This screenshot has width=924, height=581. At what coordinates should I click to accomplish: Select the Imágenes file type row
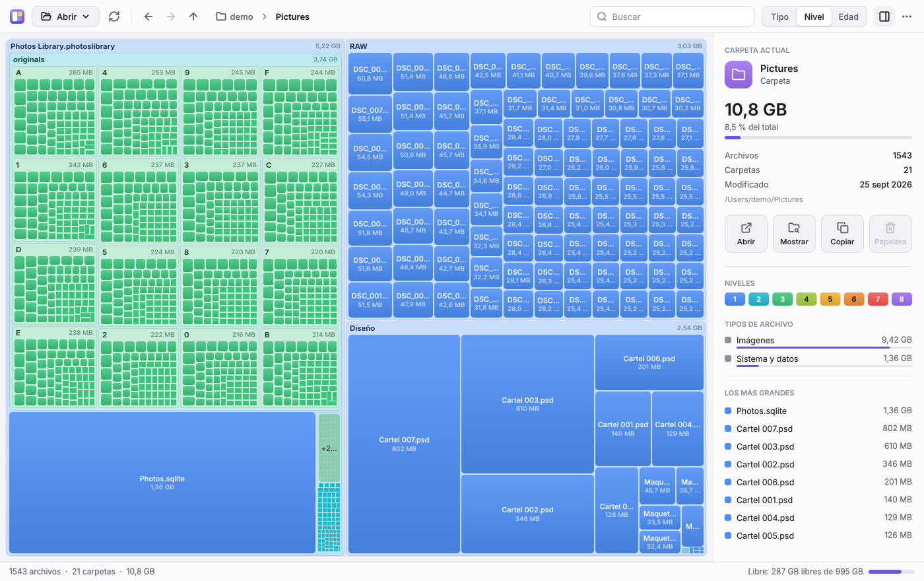[x=818, y=341]
